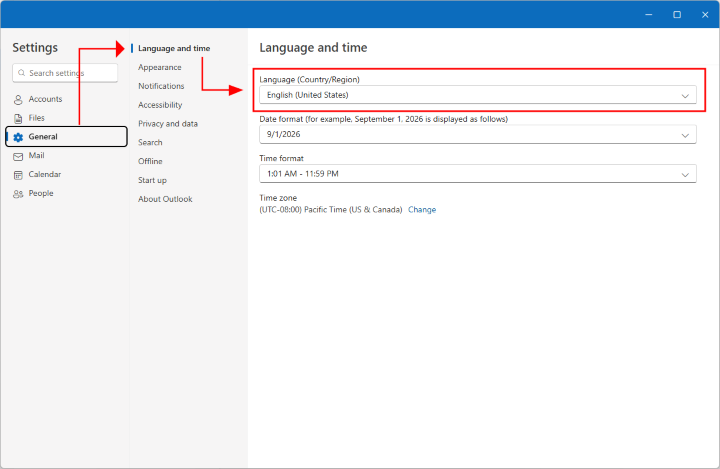
Task: Expand the Time format dropdown
Action: [x=477, y=174]
